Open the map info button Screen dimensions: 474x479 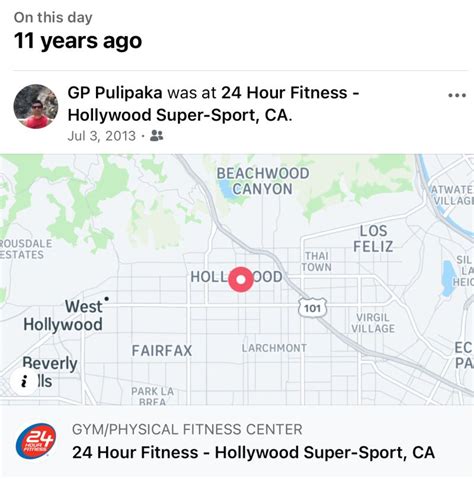point(24,381)
